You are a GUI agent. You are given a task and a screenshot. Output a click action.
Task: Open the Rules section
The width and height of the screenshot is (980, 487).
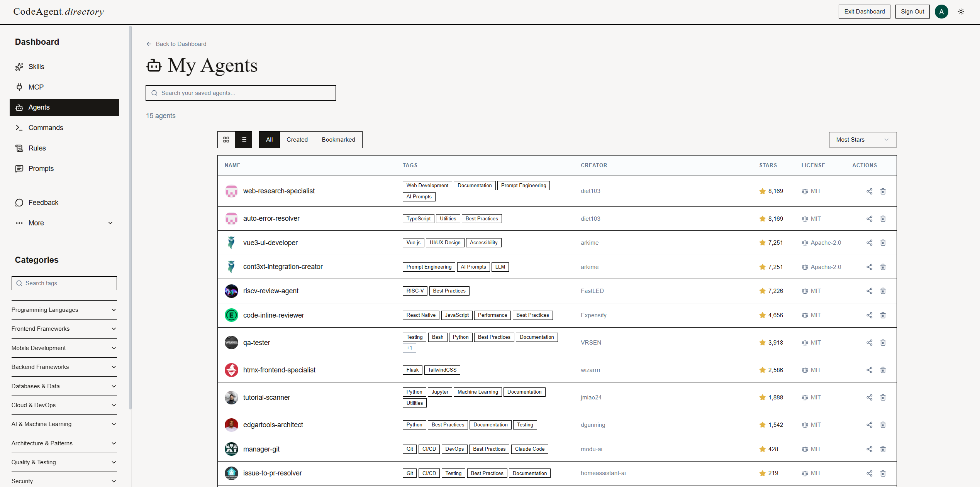(x=37, y=148)
